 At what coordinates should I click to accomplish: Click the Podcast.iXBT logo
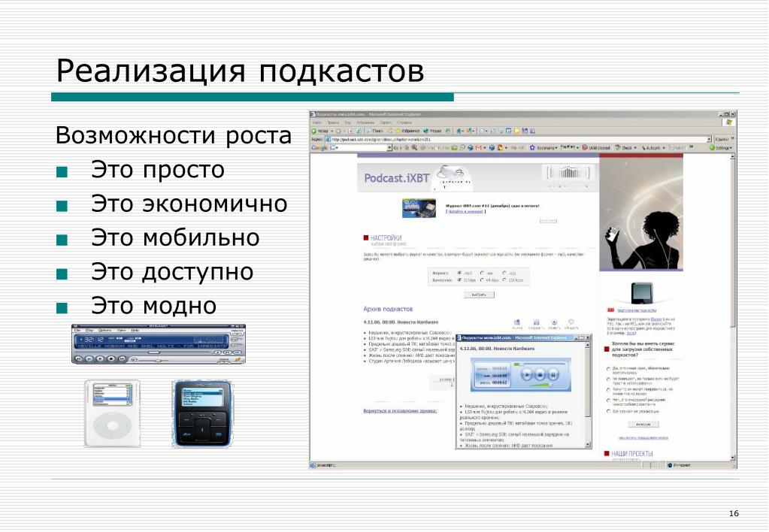click(397, 179)
